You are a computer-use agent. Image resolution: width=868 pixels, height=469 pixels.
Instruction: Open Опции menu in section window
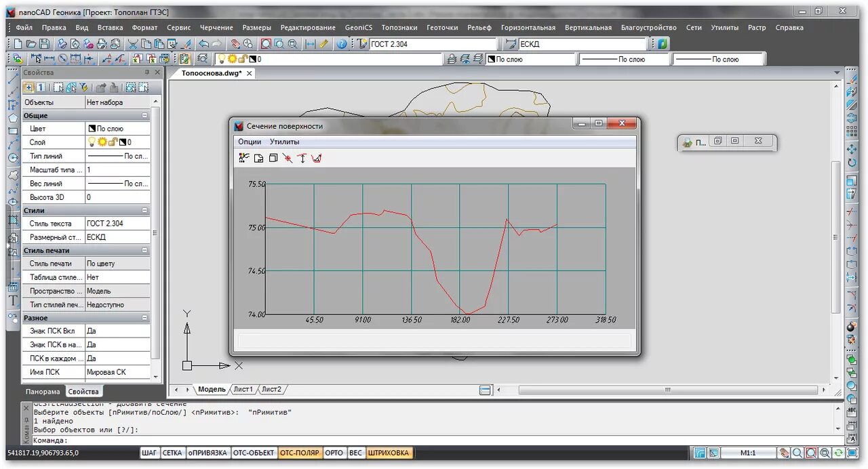(250, 142)
